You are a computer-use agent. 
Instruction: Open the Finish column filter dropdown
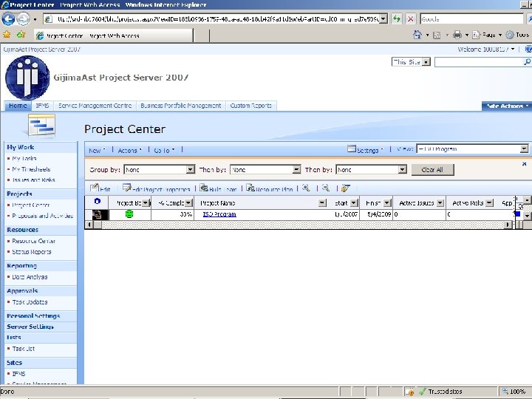[387, 203]
